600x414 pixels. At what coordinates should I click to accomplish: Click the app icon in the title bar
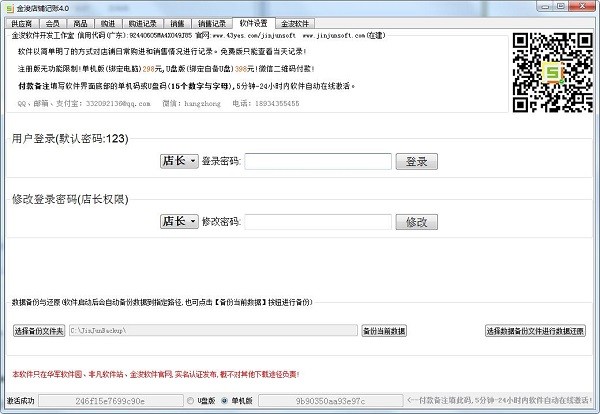[8, 7]
